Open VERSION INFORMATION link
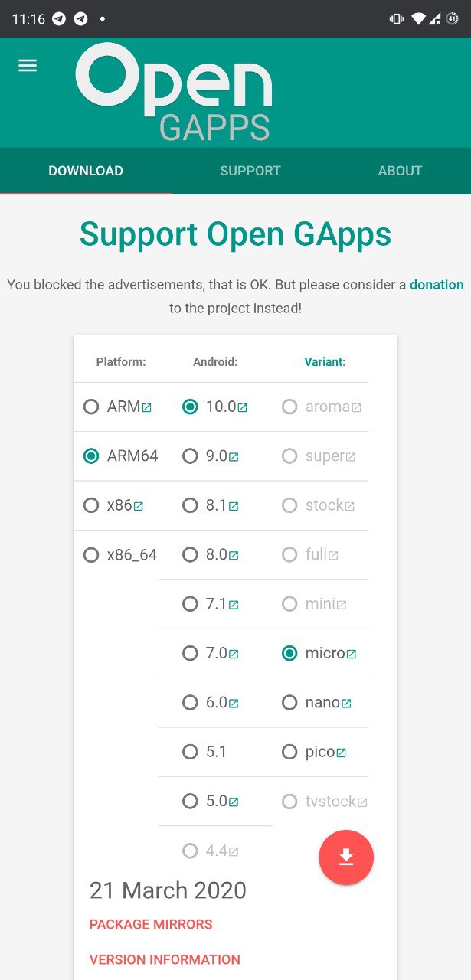471x980 pixels. 165,959
